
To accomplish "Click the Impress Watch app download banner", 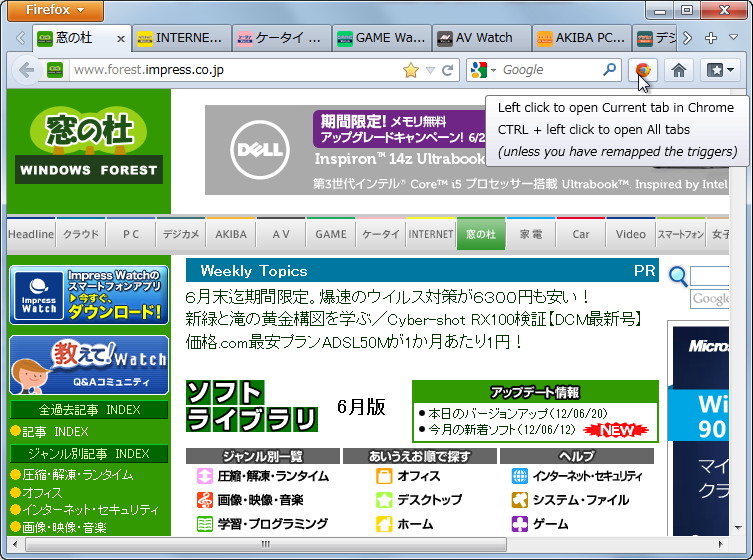I will 89,295.
